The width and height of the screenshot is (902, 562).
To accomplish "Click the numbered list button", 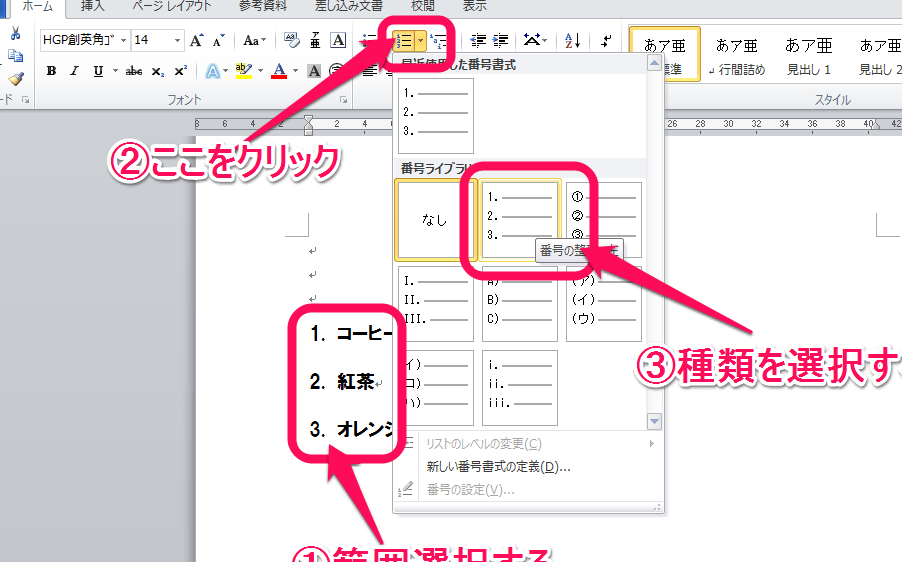I will coord(403,41).
